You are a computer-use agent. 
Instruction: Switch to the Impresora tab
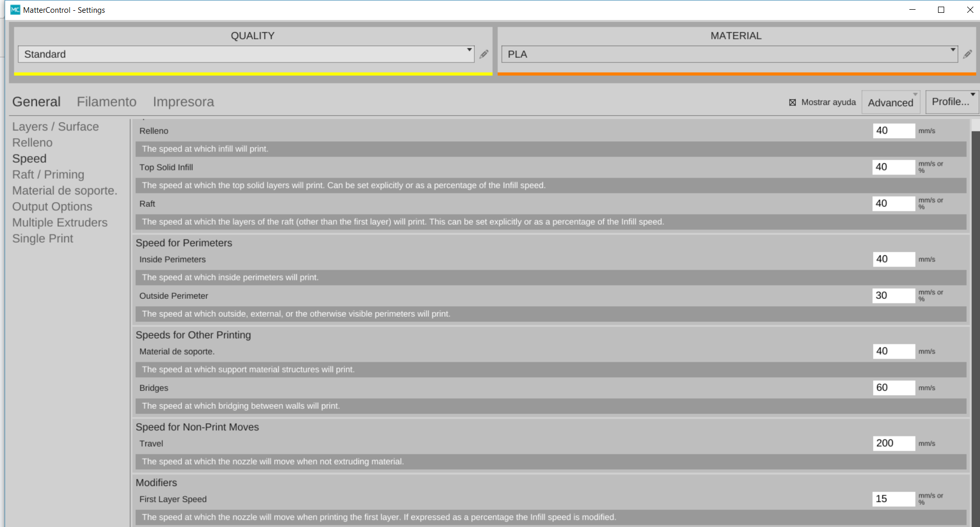click(183, 102)
